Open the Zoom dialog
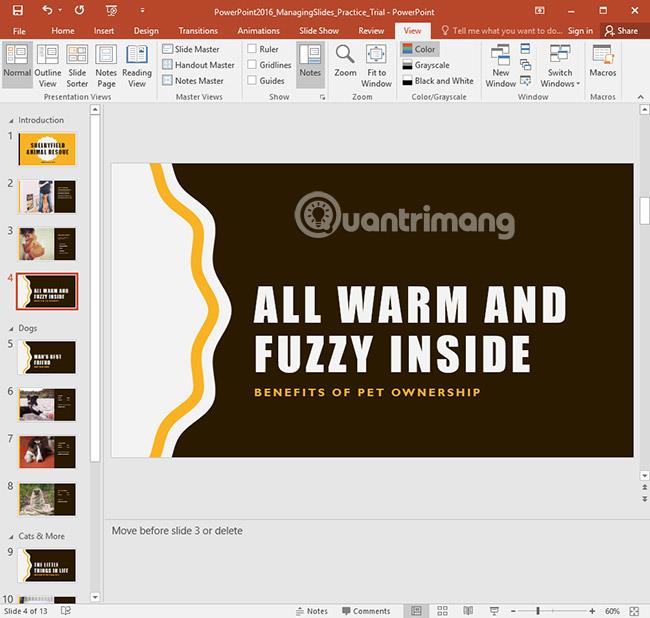The height and width of the screenshot is (618, 650). (x=345, y=61)
